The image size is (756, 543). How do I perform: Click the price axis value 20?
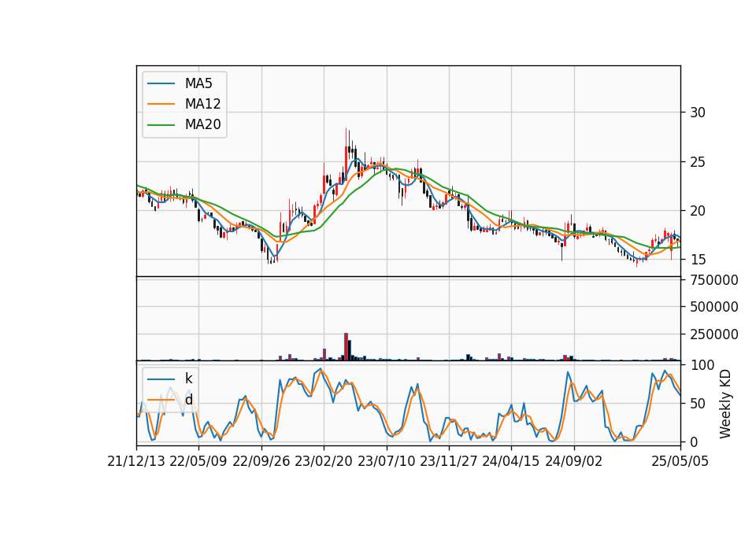click(698, 211)
